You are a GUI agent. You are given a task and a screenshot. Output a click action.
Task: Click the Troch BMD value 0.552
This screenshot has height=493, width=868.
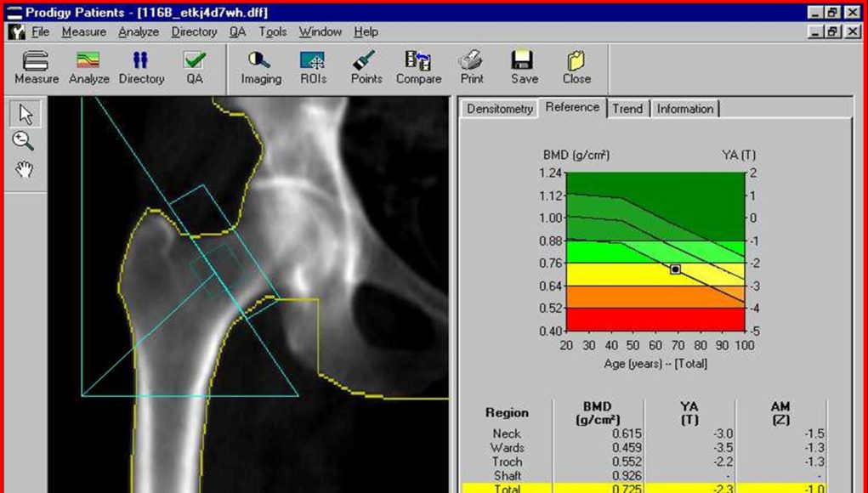point(627,462)
